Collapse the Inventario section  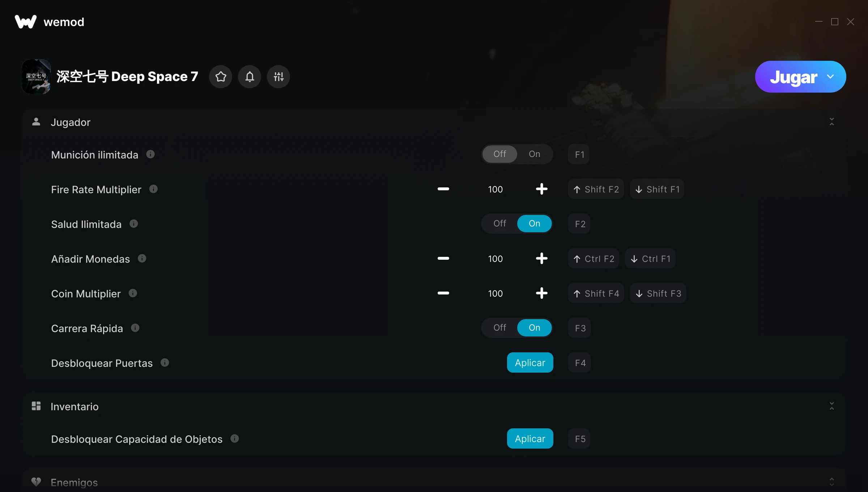tap(832, 406)
